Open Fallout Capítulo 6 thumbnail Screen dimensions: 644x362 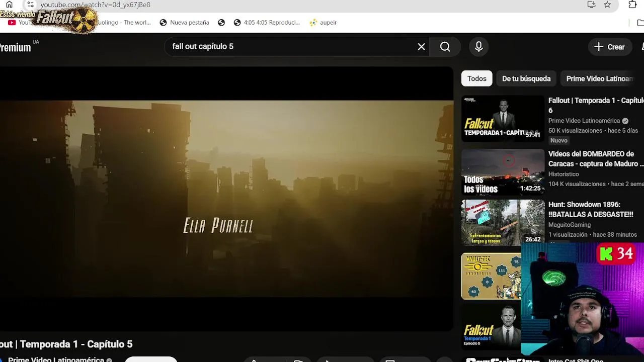tap(503, 119)
